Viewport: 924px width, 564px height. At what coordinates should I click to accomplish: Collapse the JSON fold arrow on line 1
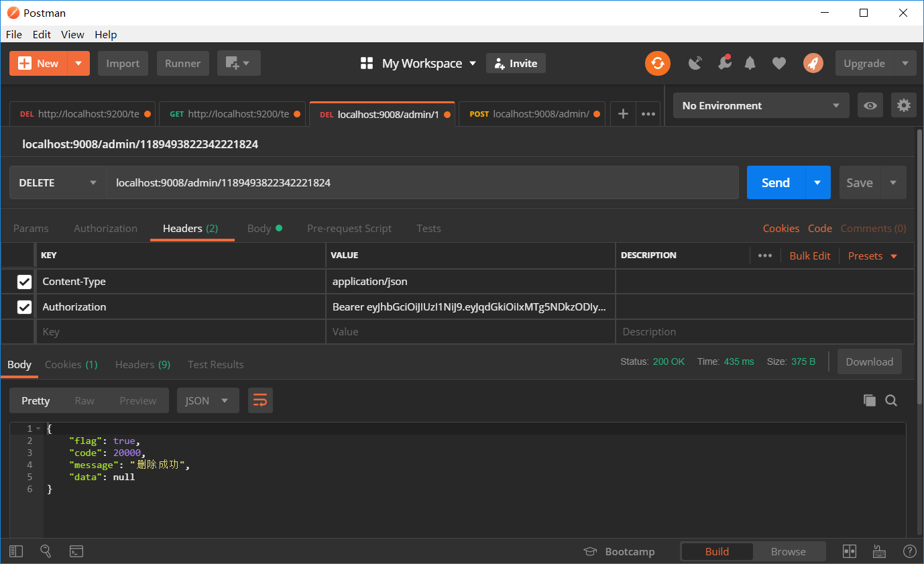coord(39,429)
